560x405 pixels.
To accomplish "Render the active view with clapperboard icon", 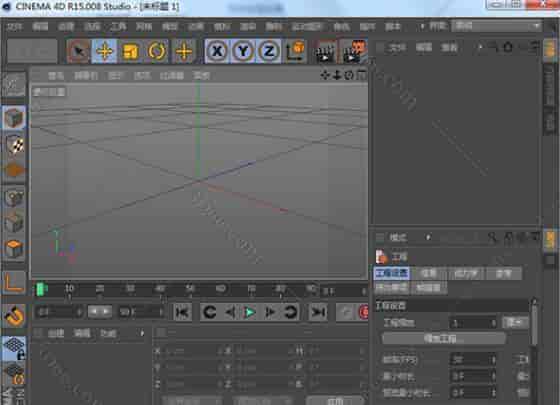I will coord(325,52).
